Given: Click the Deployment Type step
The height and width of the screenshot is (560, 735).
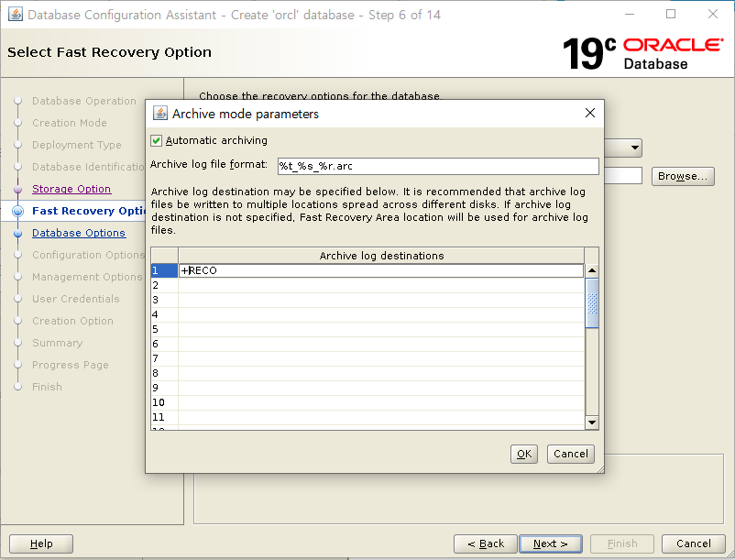Looking at the screenshot, I should [77, 145].
